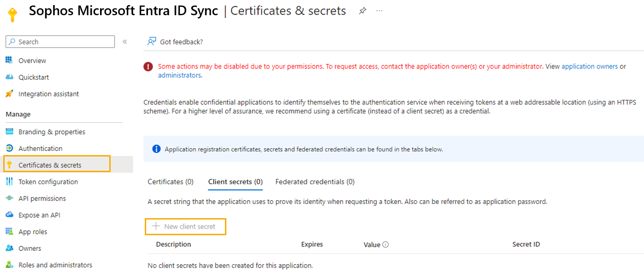This screenshot has height=272, width=644.
Task: Collapse the left sidebar with double chevron
Action: (x=124, y=42)
